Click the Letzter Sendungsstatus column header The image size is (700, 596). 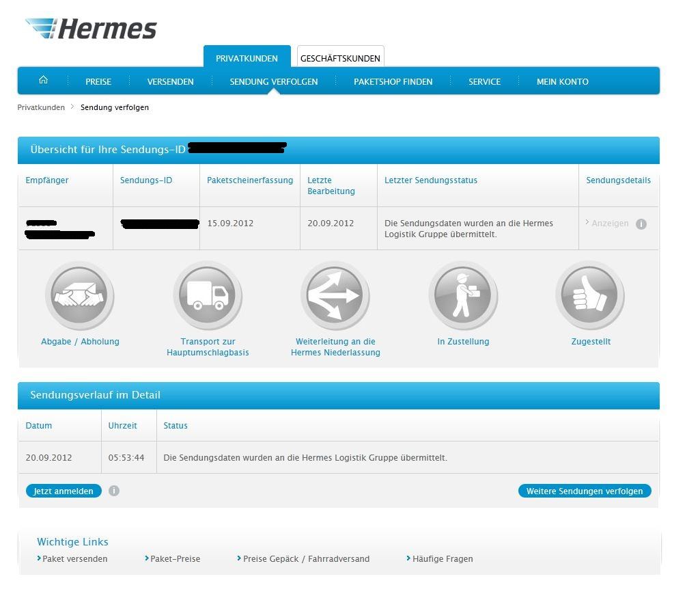(431, 180)
